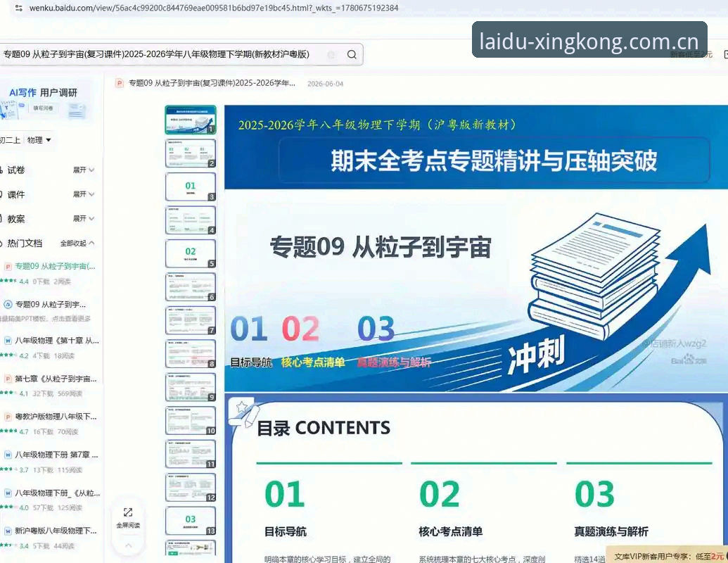Open 八年级物理《第十章 从... document
This screenshot has height=563, width=728.
(x=57, y=341)
